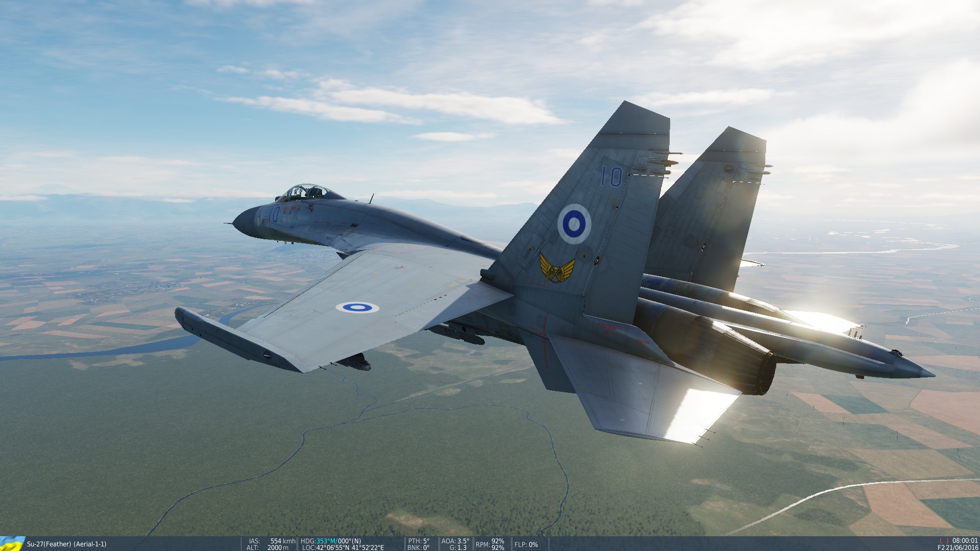Image resolution: width=980 pixels, height=551 pixels.
Task: Click the 21/06/2016 mission date
Action: coord(962,548)
